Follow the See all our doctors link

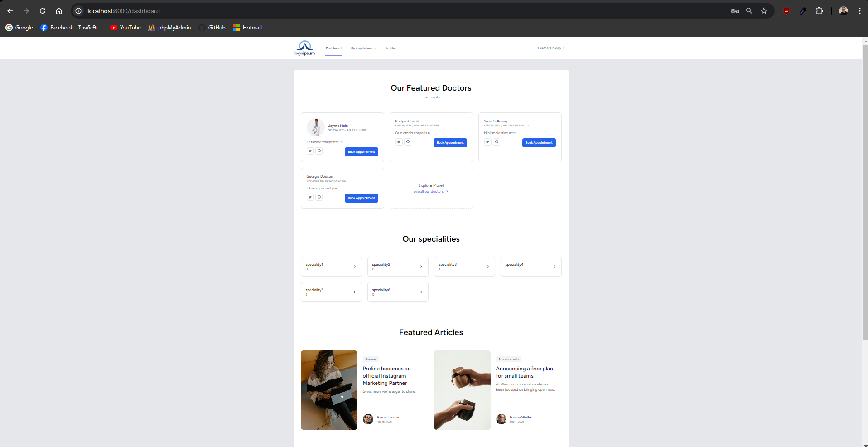(x=430, y=192)
